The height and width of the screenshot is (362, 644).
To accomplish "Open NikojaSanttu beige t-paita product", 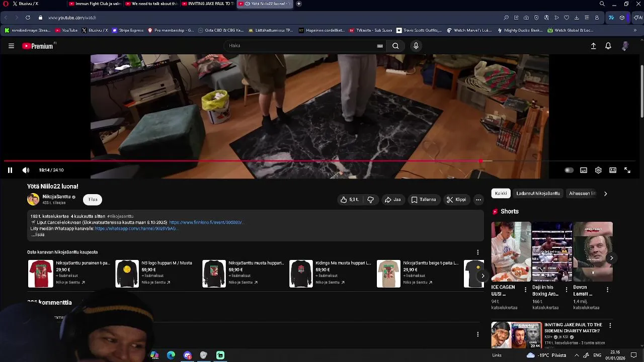I will pyautogui.click(x=418, y=273).
